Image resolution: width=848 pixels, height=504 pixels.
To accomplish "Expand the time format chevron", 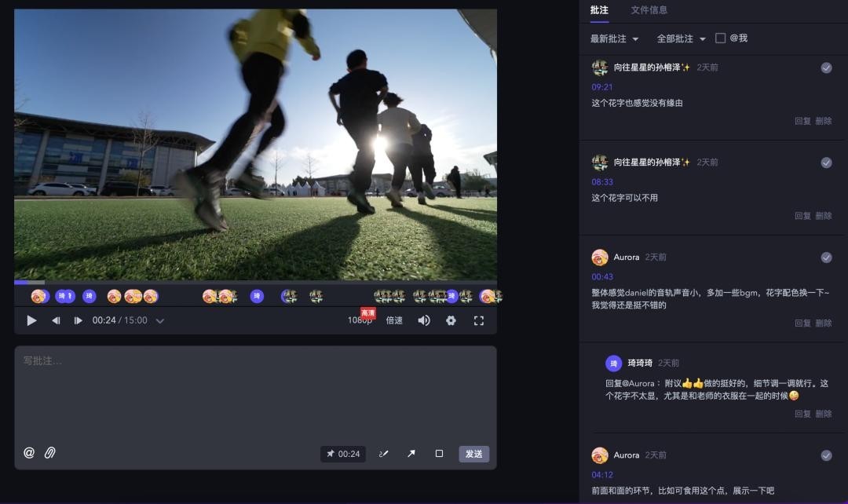I will 160,321.
